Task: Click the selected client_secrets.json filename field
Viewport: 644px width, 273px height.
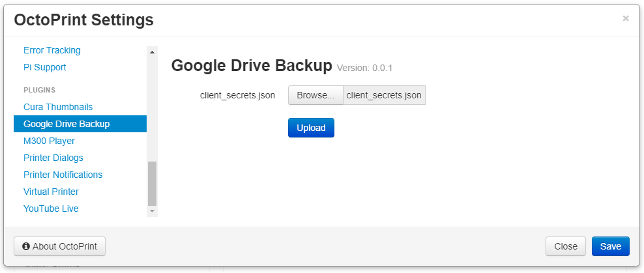Action: pyautogui.click(x=384, y=95)
